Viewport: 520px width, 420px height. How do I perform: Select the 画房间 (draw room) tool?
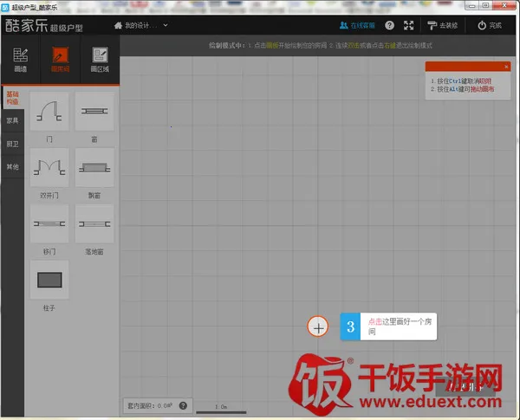pos(60,59)
